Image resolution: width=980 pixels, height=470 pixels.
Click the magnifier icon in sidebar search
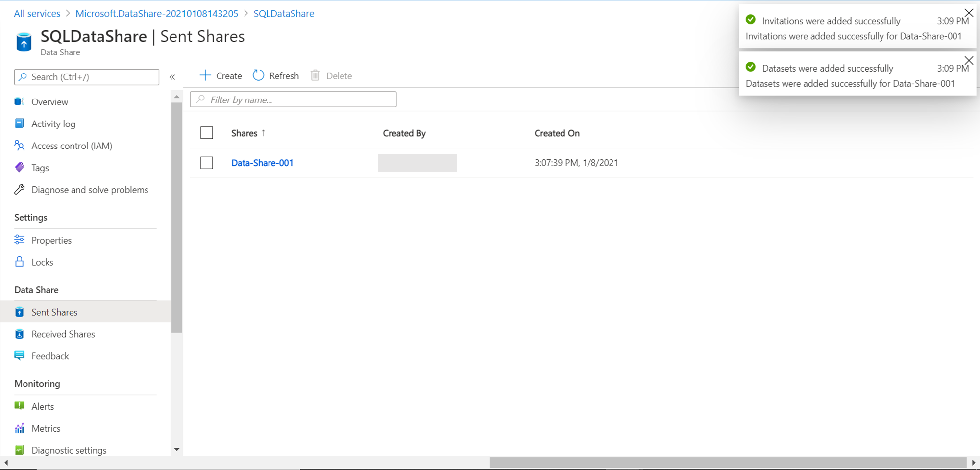click(23, 77)
